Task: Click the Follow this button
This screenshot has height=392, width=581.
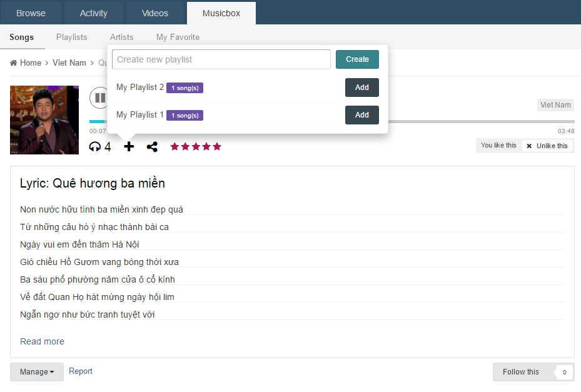Action: 520,372
